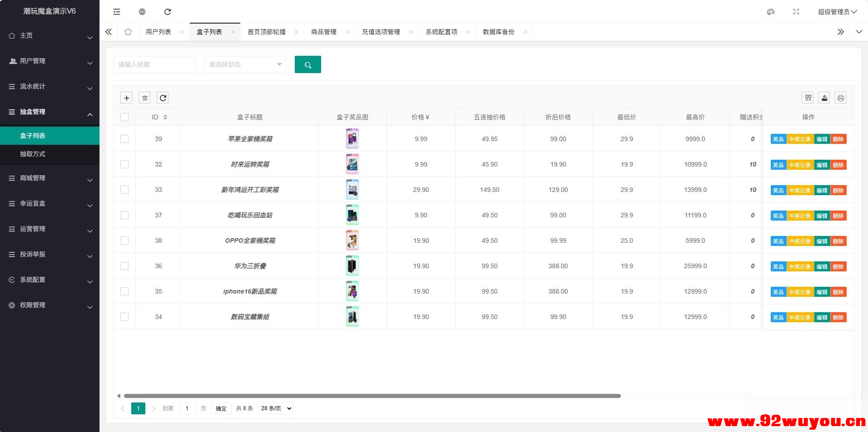
Task: Open the 20 条/页 page size selector
Action: [x=275, y=408]
